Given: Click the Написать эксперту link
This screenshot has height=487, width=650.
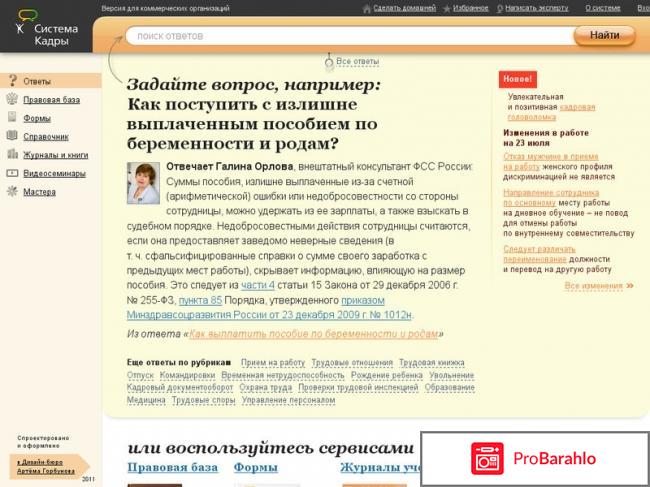Looking at the screenshot, I should pyautogui.click(x=537, y=8).
